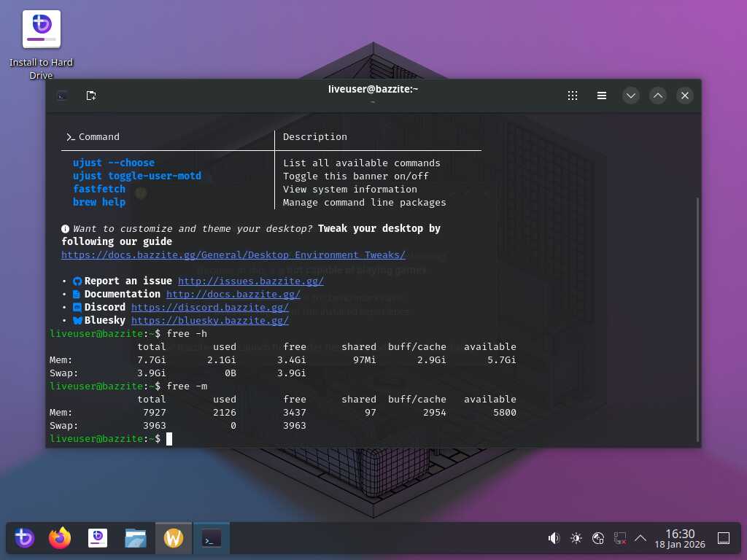Image resolution: width=747 pixels, height=560 pixels.
Task: Open the terminal hamburger menu
Action: click(x=602, y=96)
